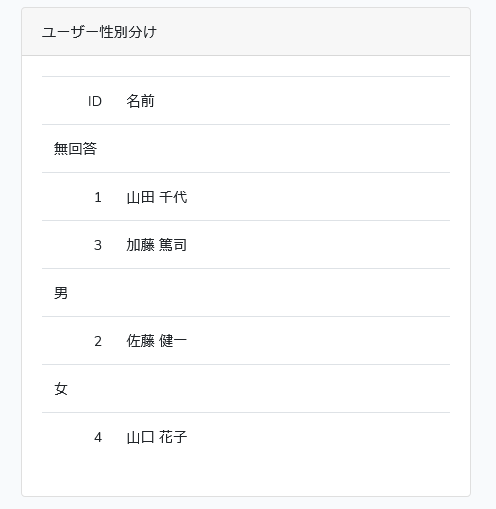Select the 無回答 group row
Image resolution: width=496 pixels, height=509 pixels.
pos(246,149)
